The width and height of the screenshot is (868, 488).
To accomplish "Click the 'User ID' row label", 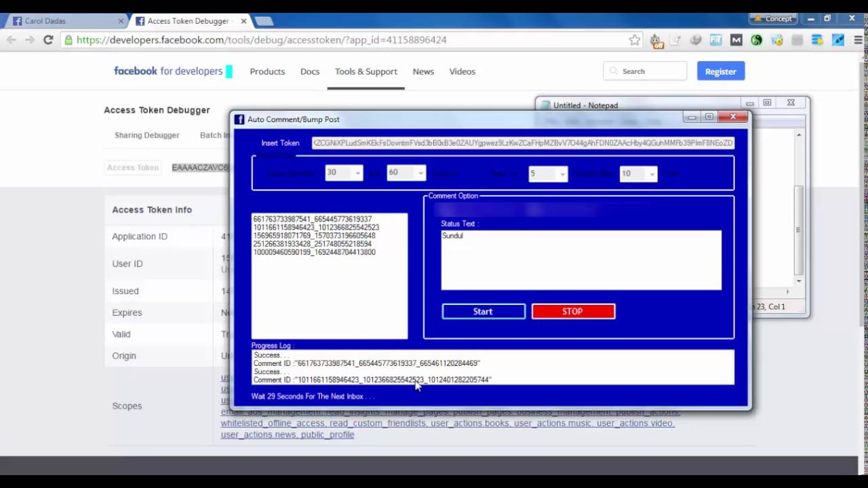I will (x=127, y=264).
